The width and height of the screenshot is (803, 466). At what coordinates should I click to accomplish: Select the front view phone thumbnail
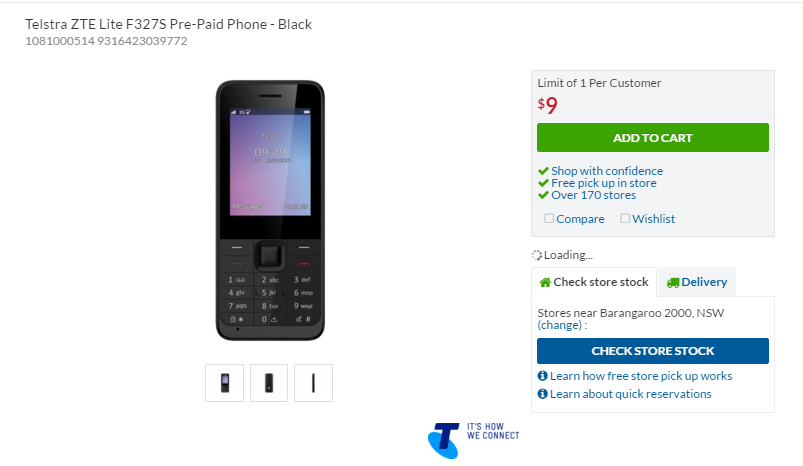click(x=225, y=383)
